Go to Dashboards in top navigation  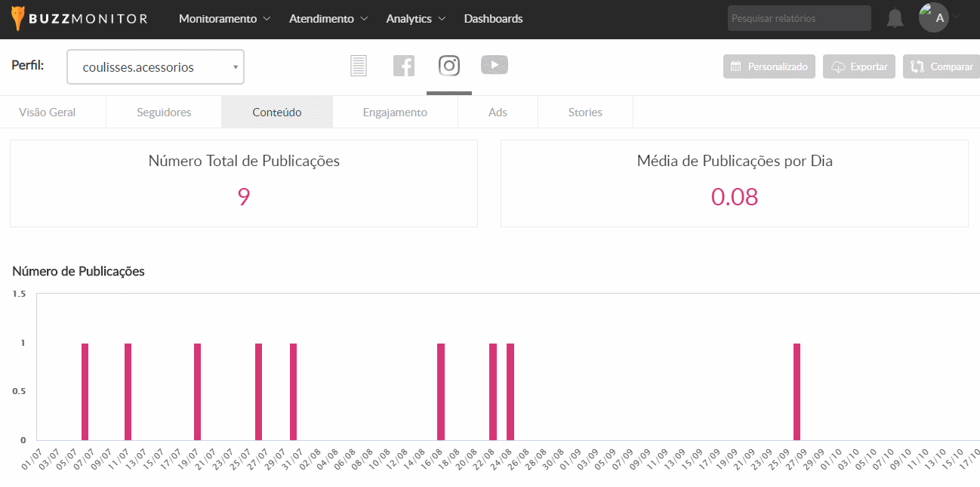tap(493, 19)
